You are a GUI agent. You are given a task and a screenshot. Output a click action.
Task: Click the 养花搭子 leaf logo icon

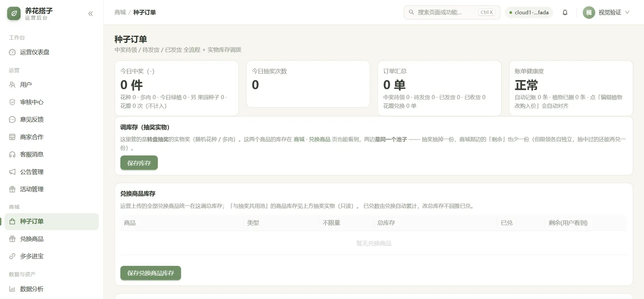(x=14, y=14)
